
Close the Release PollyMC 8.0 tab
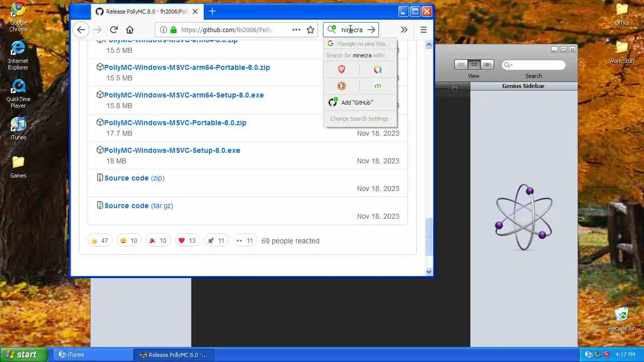[195, 11]
